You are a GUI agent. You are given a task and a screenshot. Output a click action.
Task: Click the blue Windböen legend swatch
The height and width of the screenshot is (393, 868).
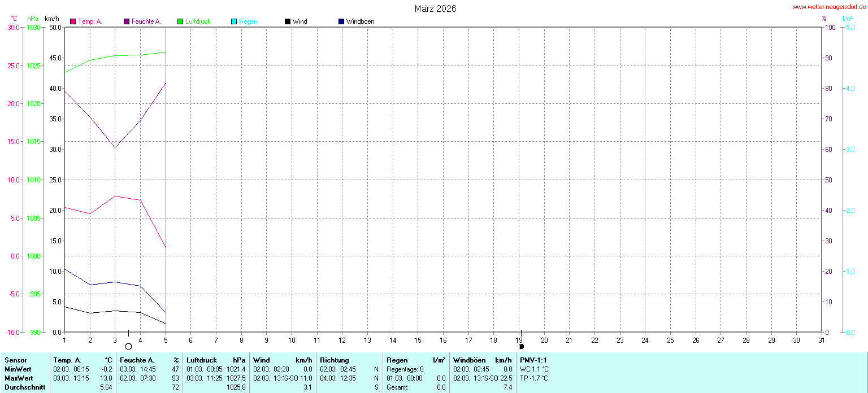(341, 21)
